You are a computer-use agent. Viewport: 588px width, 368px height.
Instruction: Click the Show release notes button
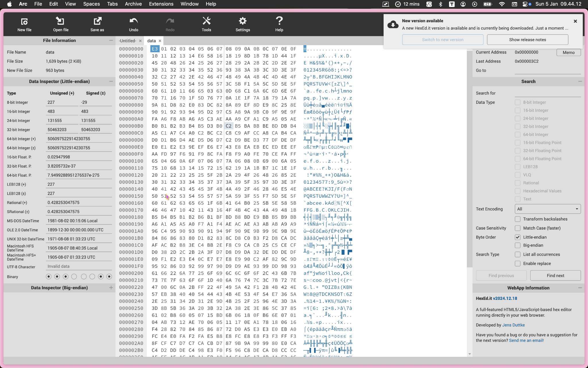pyautogui.click(x=527, y=40)
